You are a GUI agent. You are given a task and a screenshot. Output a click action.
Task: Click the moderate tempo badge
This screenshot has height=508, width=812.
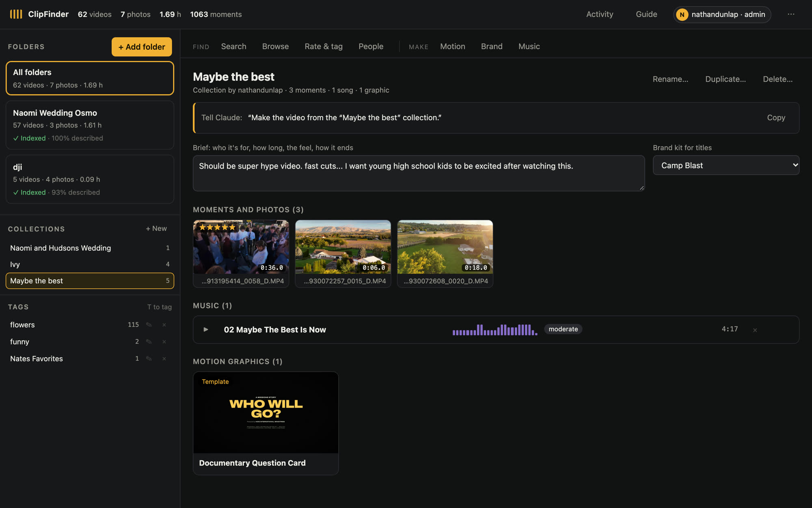click(563, 329)
